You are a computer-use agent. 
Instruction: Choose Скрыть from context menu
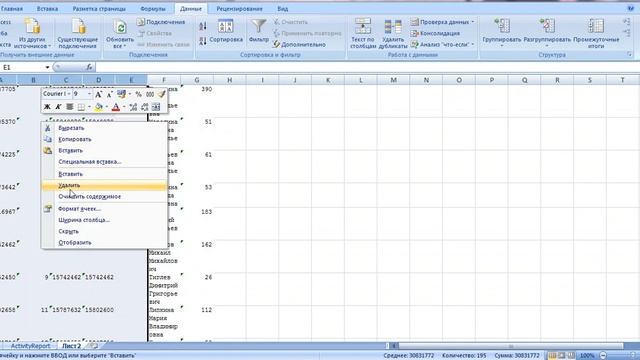point(104,231)
